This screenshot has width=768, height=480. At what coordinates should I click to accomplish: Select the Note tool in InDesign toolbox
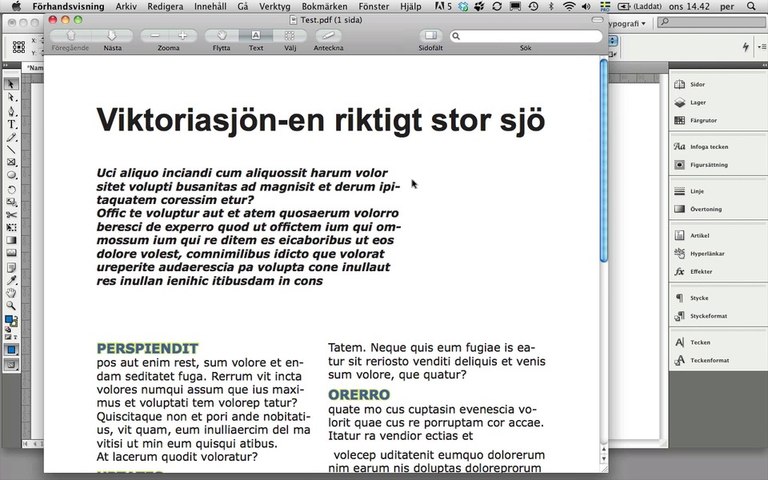pyautogui.click(x=11, y=267)
